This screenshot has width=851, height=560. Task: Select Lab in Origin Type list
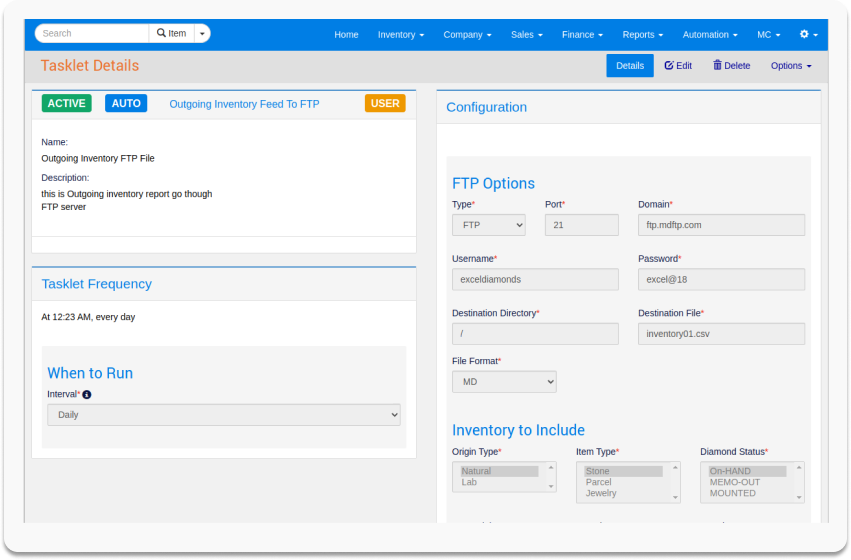point(469,482)
